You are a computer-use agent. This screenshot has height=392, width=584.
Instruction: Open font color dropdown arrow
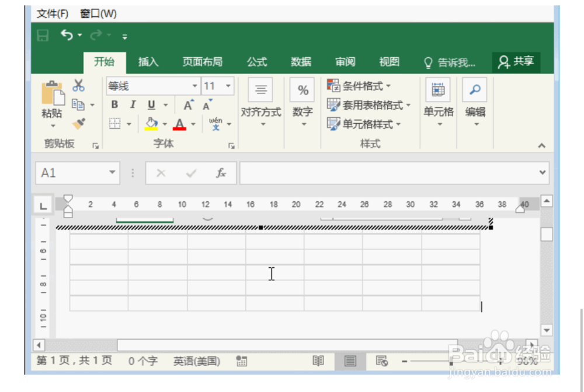(x=193, y=124)
